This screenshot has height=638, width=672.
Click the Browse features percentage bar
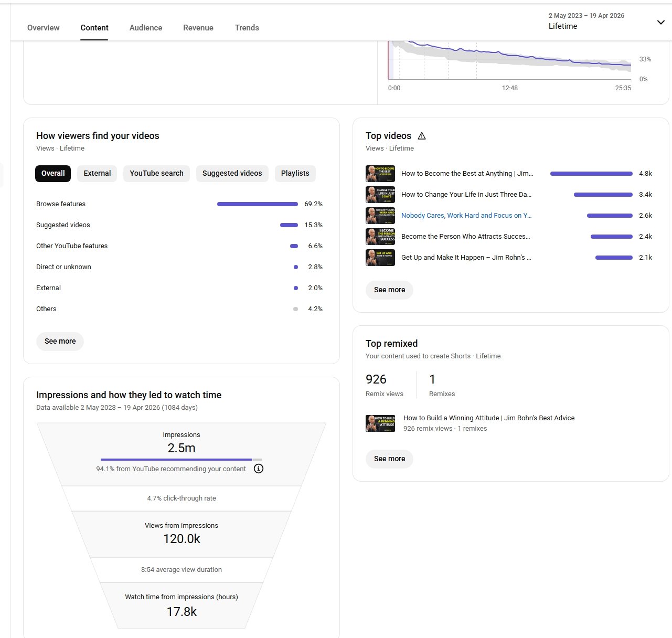click(257, 204)
